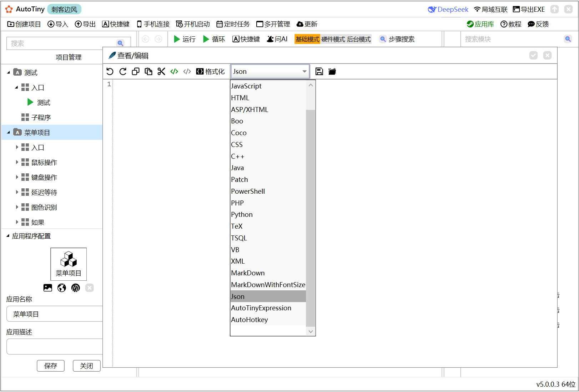This screenshot has width=579, height=392.
Task: Open 教程 tutorials
Action: (x=511, y=24)
